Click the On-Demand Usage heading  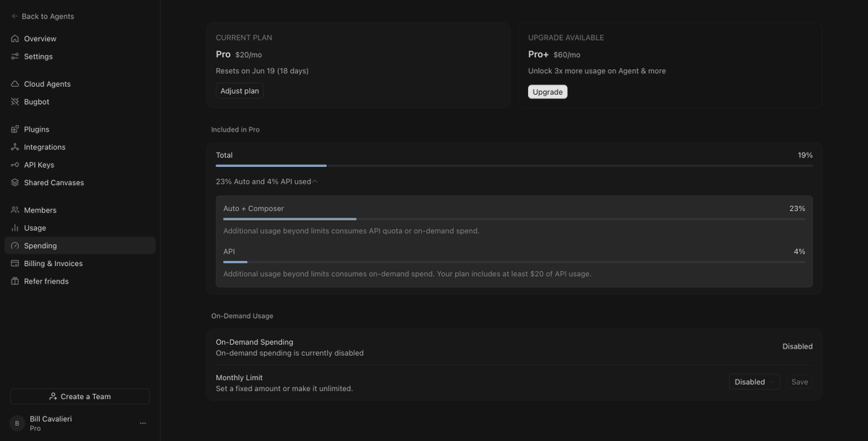(242, 316)
